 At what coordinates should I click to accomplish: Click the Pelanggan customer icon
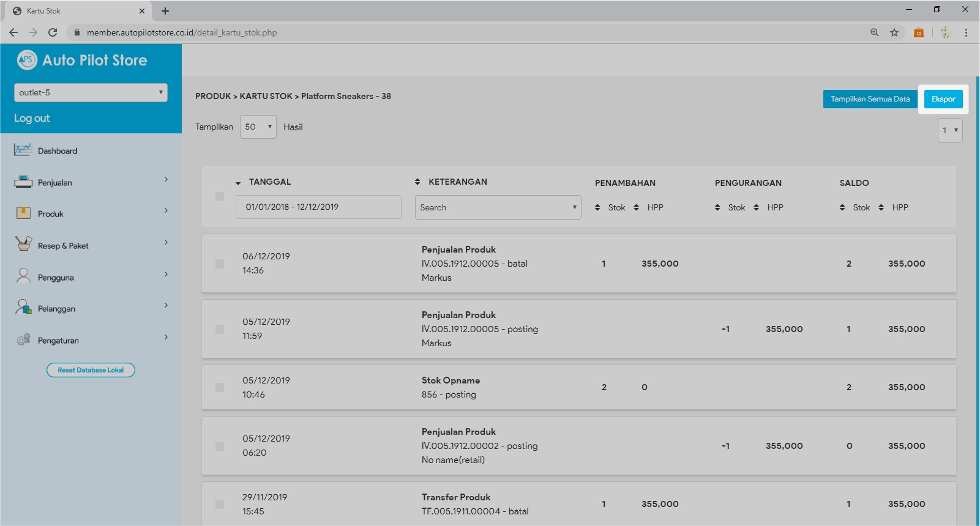click(x=23, y=307)
